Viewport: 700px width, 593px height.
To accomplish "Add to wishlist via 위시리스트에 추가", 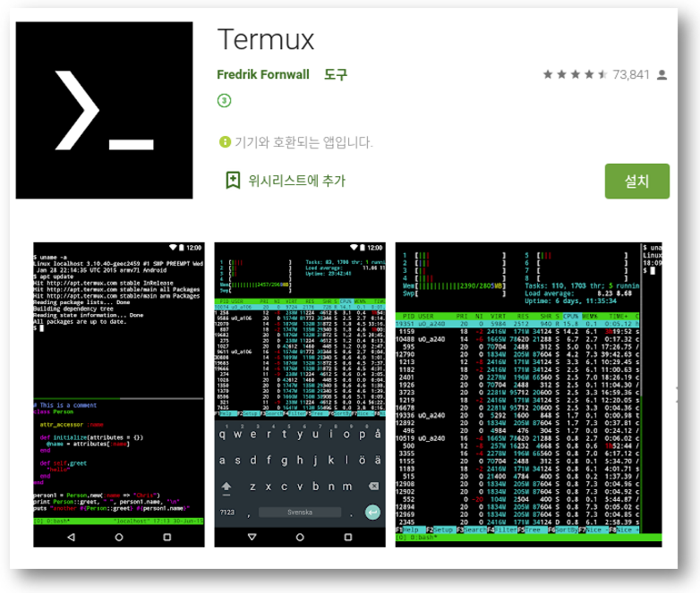I will 297,181.
